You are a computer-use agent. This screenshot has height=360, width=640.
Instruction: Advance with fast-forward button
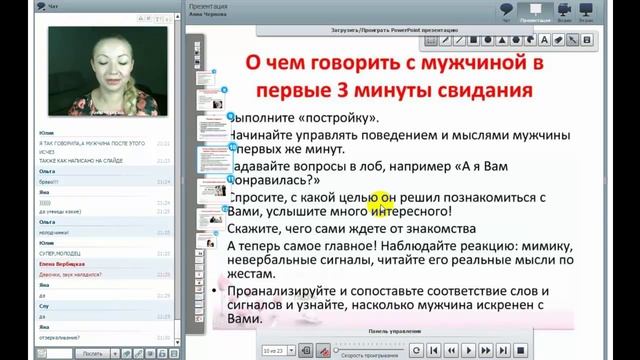point(486,350)
